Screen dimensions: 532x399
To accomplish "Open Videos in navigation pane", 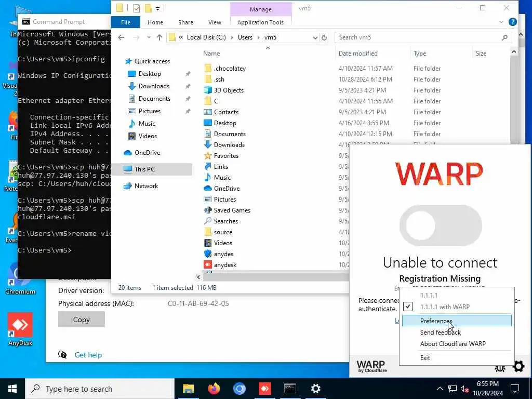I will click(148, 136).
